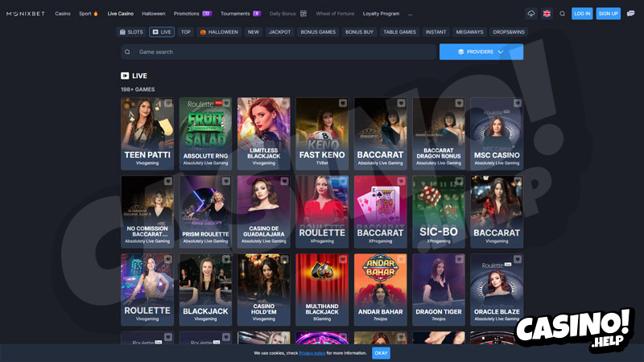This screenshot has width=644, height=362.
Task: Open Promotions page
Action: 192,14
